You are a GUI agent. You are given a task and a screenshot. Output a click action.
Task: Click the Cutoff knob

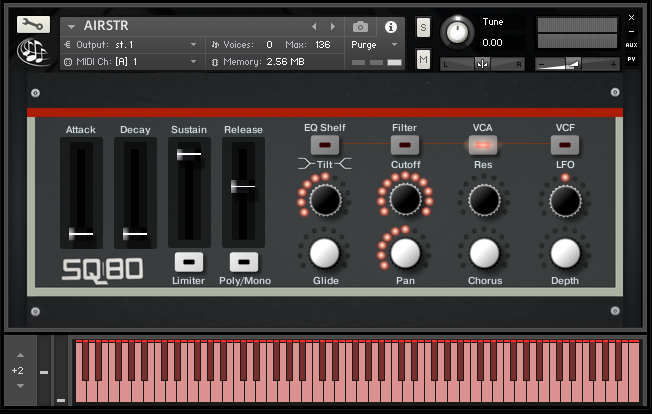tap(405, 200)
